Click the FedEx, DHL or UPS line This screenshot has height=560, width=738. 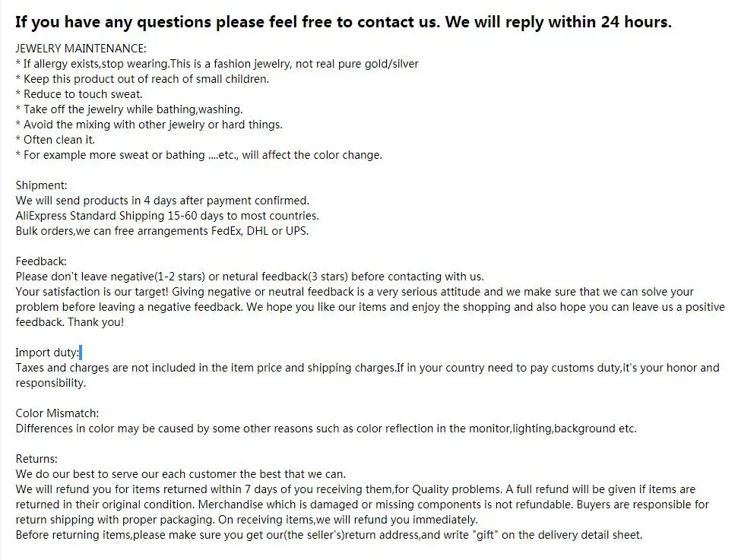pyautogui.click(x=162, y=231)
